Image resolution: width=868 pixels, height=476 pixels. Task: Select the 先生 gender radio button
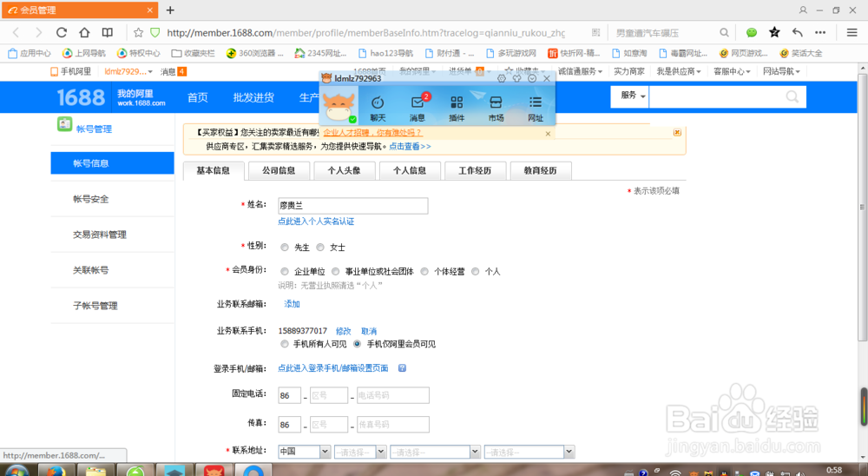click(x=285, y=248)
